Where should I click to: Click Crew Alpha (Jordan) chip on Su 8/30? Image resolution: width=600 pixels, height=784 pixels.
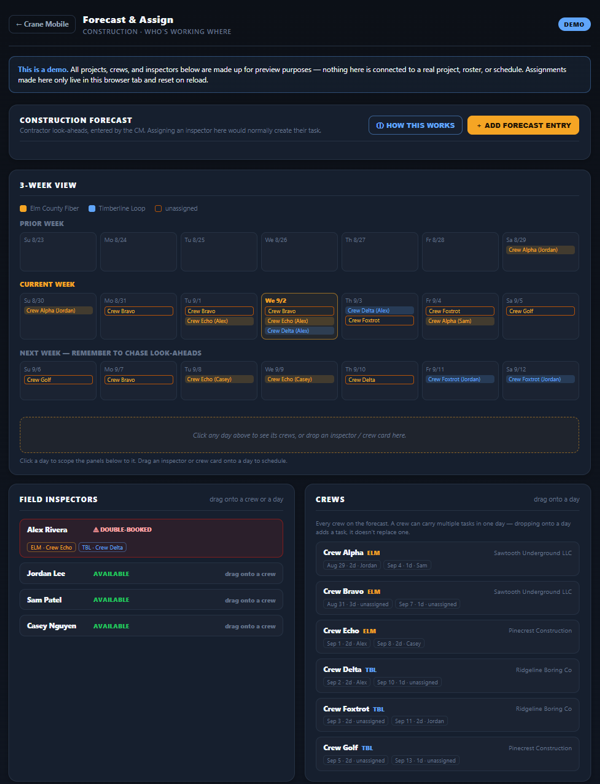pos(58,310)
